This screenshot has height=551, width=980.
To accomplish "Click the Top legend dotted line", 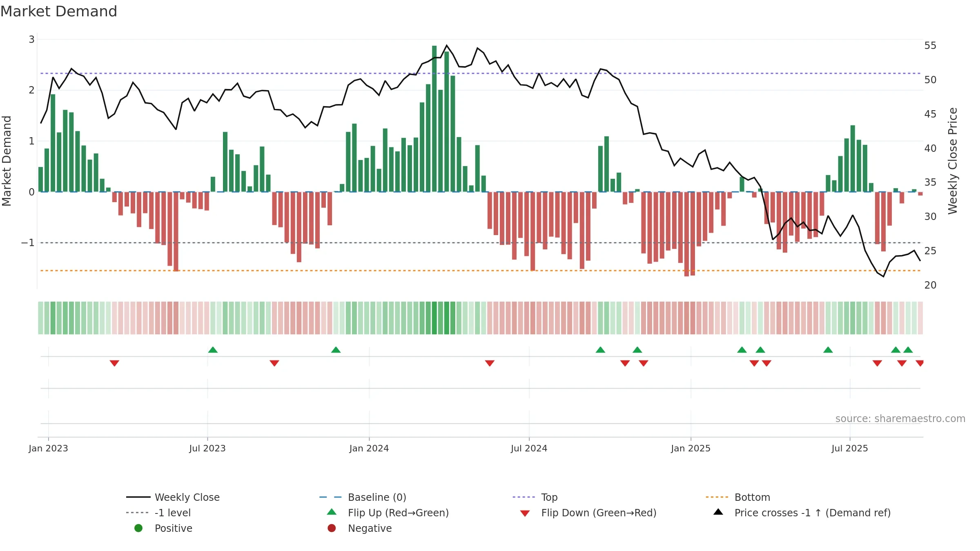I will (x=524, y=497).
